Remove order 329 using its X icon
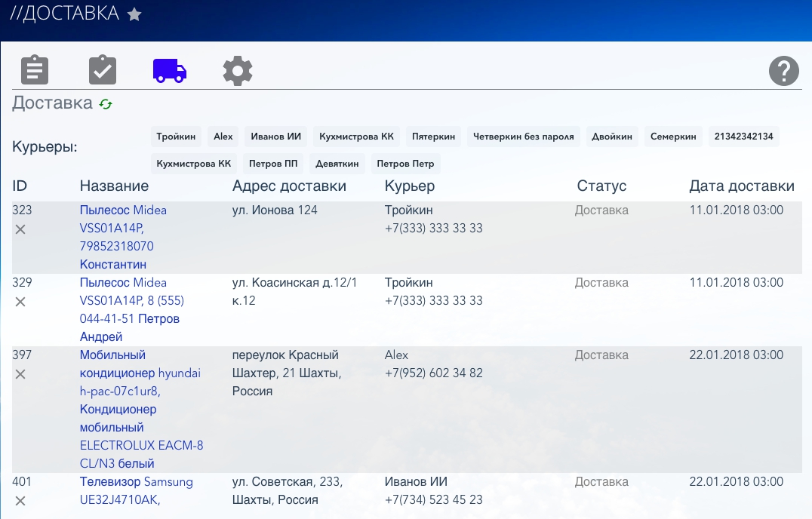Screen dimensions: 812x519 pos(20,302)
